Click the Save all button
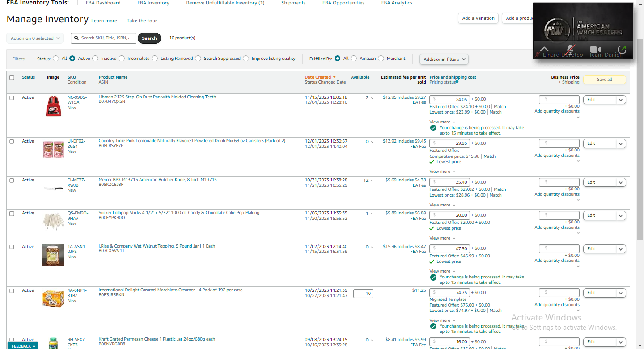Screen dimensions: 644x349 605,80
